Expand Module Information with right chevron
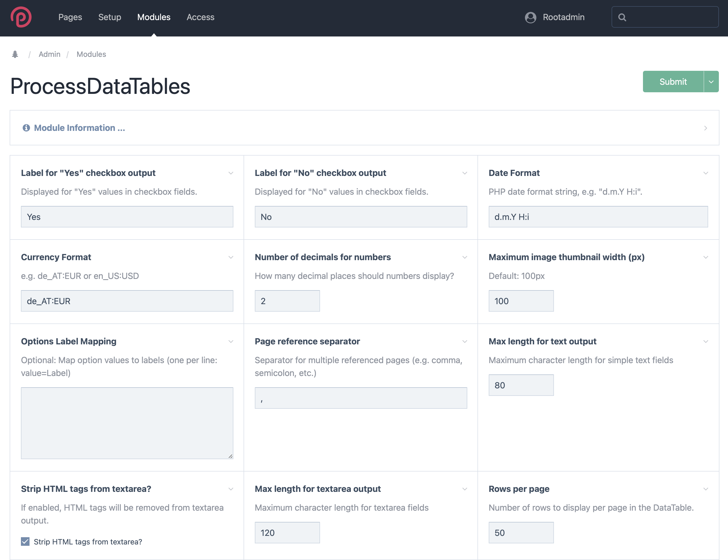 (705, 128)
